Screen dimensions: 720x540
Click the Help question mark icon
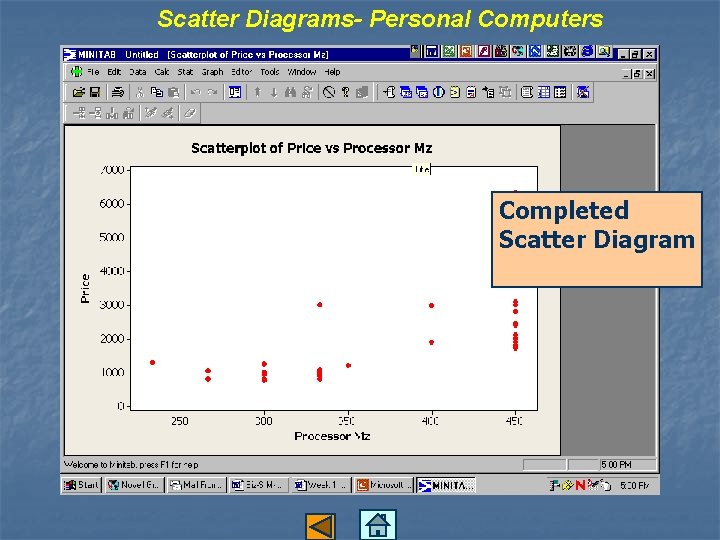pyautogui.click(x=345, y=92)
